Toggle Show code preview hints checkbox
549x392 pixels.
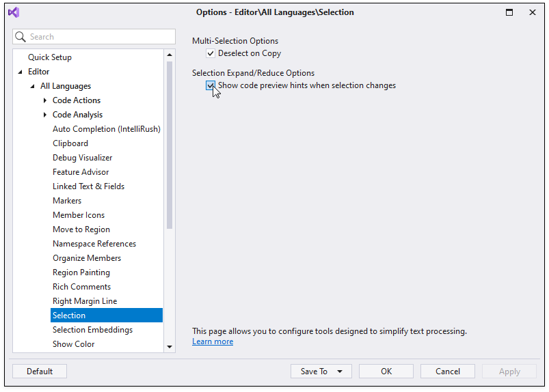point(211,85)
